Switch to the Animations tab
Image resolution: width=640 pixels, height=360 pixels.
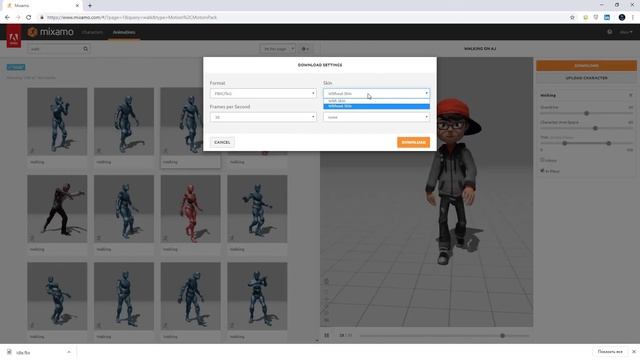click(124, 32)
